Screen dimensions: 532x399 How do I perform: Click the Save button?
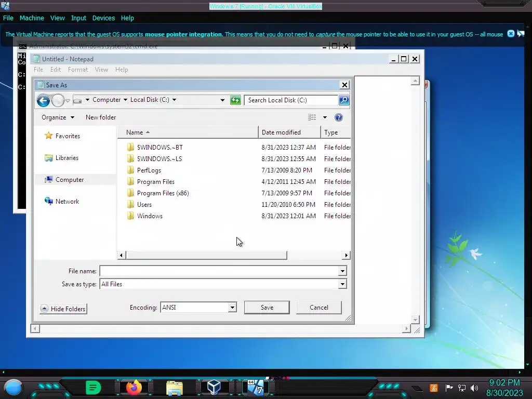(267, 308)
